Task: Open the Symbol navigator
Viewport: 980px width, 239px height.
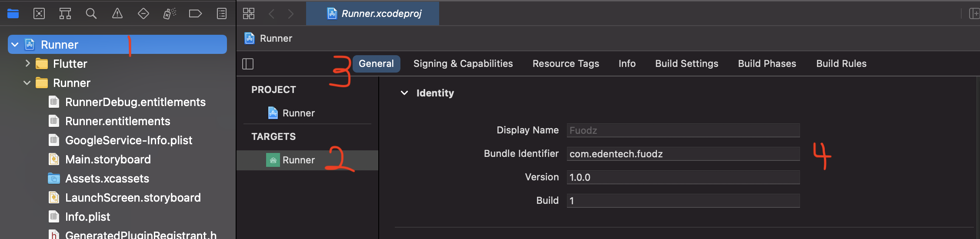Action: (x=65, y=13)
